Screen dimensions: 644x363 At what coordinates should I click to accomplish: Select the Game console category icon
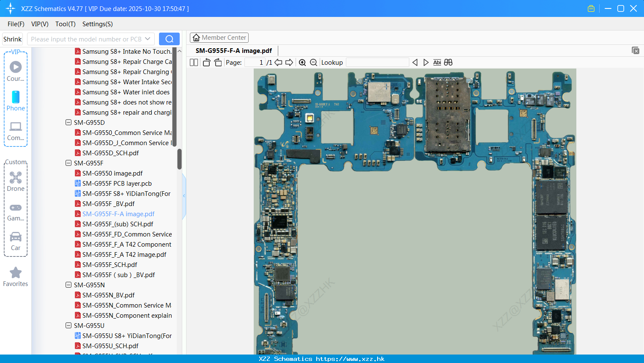coord(16,207)
